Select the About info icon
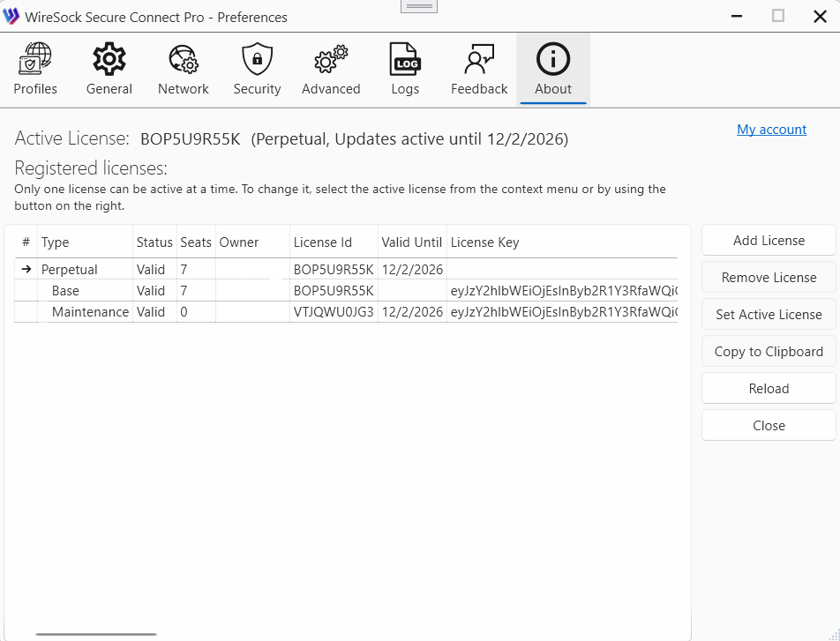 tap(553, 60)
